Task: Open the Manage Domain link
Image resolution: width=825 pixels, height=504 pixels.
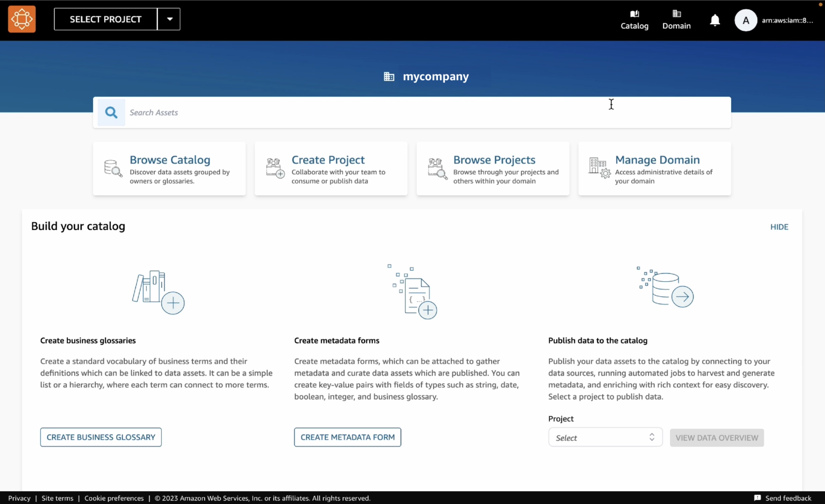Action: (x=657, y=160)
